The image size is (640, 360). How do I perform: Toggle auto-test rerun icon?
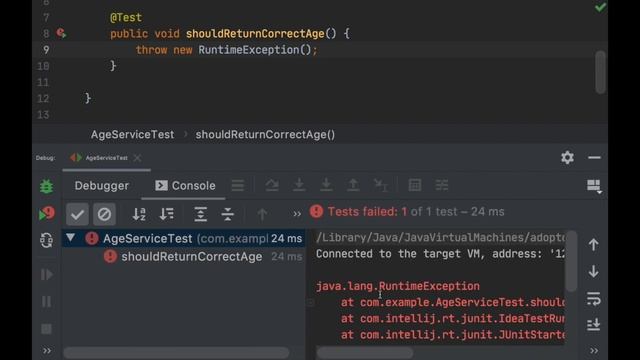[x=47, y=240]
